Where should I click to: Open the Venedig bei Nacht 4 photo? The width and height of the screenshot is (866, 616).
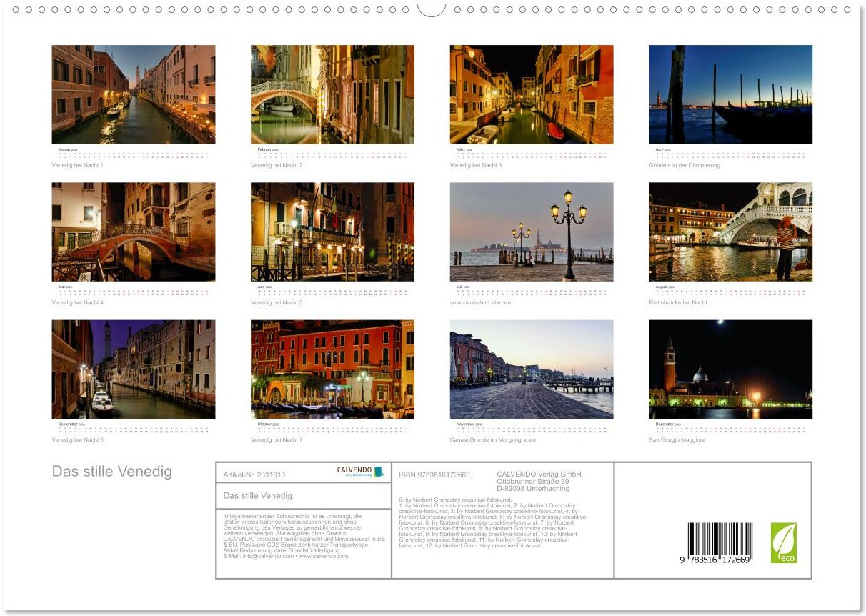134,232
